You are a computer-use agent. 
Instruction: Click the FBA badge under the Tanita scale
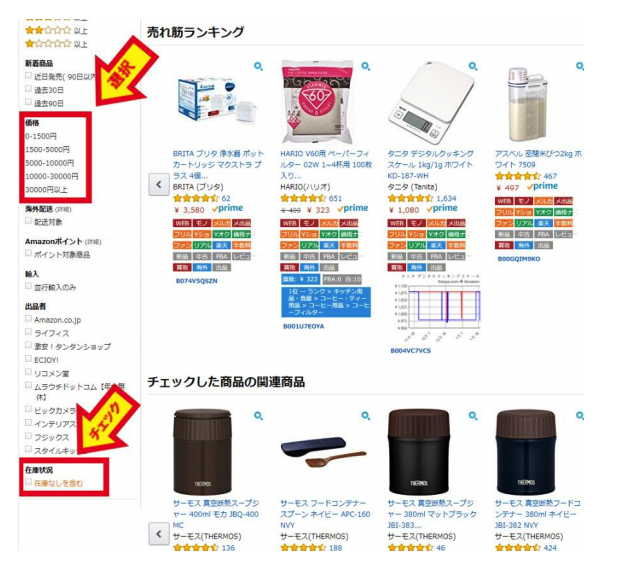(x=436, y=256)
